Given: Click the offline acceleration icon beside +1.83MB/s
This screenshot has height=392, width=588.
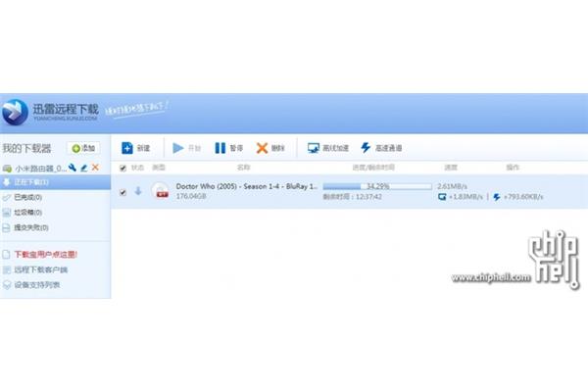Looking at the screenshot, I should [442, 197].
